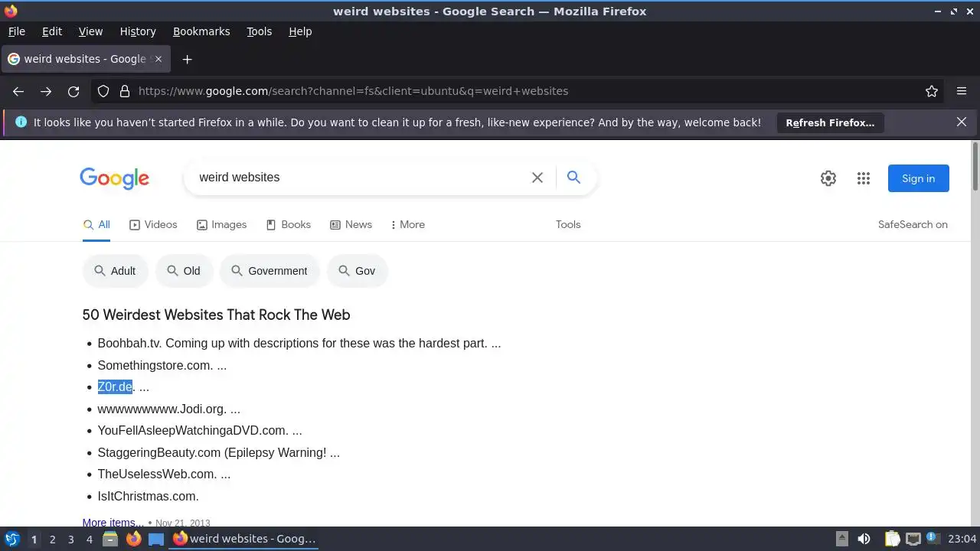Viewport: 980px width, 551px height.
Task: Click the tray eject/removable media icon
Action: 841,539
